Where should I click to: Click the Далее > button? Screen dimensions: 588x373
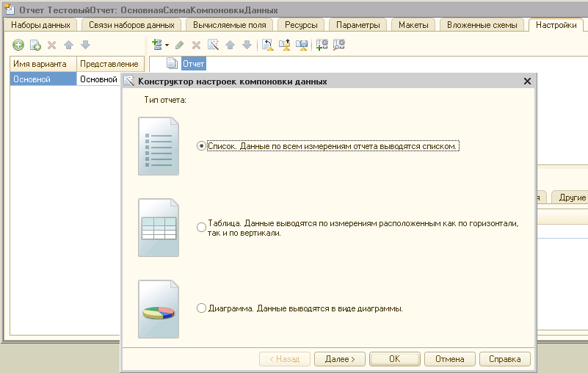340,359
